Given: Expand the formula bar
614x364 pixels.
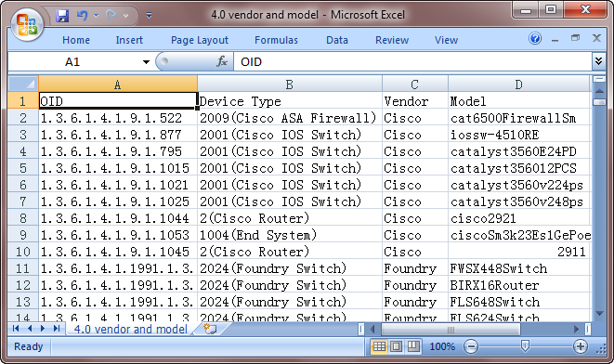Looking at the screenshot, I should click(x=598, y=61).
